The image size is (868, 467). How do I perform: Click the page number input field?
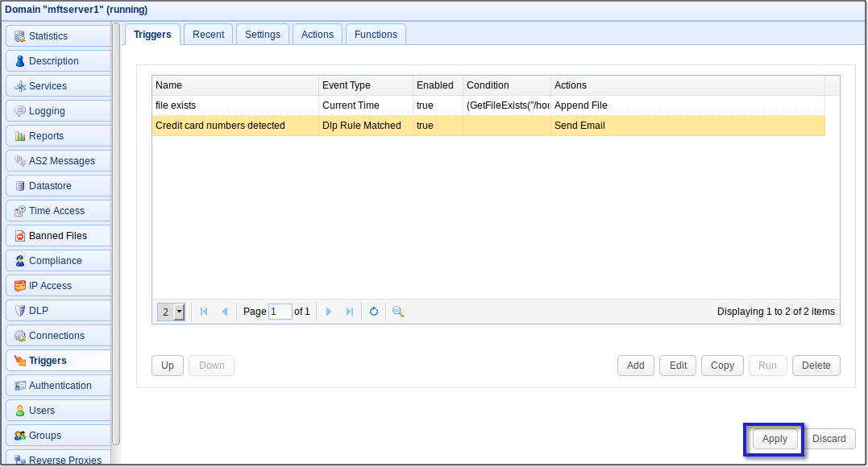[x=280, y=312]
